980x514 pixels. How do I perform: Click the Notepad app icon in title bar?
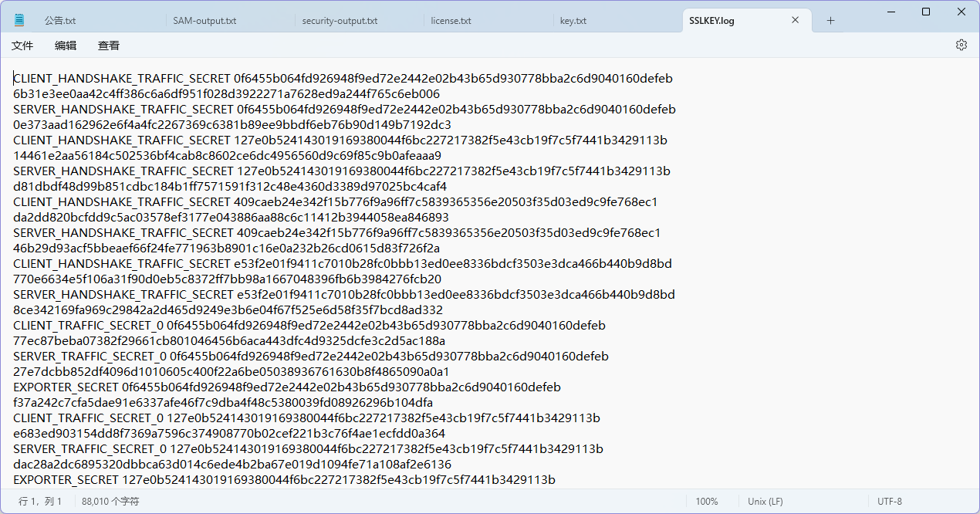19,20
